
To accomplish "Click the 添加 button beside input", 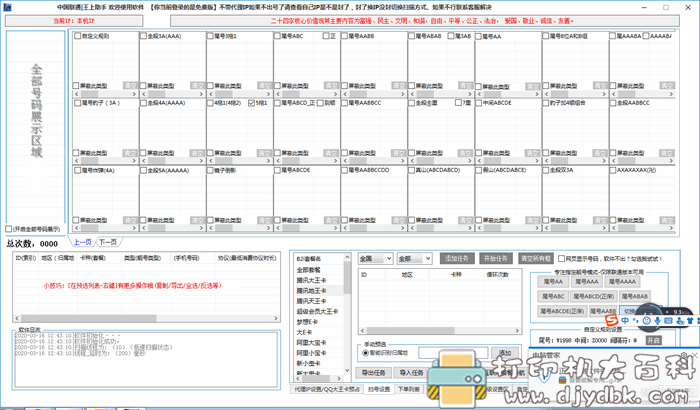I will (x=504, y=353).
